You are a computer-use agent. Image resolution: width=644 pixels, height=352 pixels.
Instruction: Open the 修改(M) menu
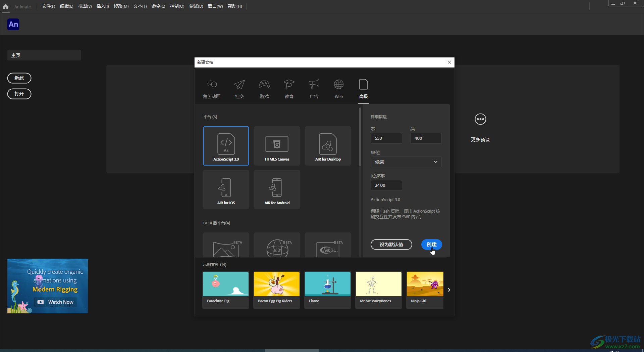click(121, 6)
